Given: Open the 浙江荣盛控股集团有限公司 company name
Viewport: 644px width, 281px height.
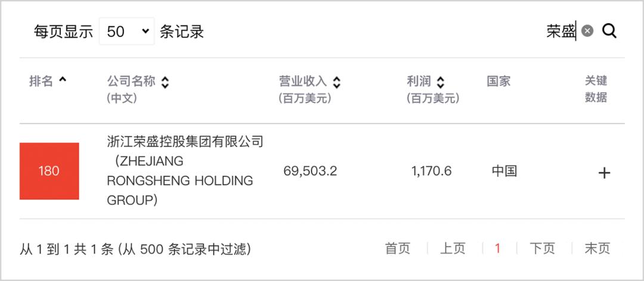Looking at the screenshot, I should coord(185,142).
